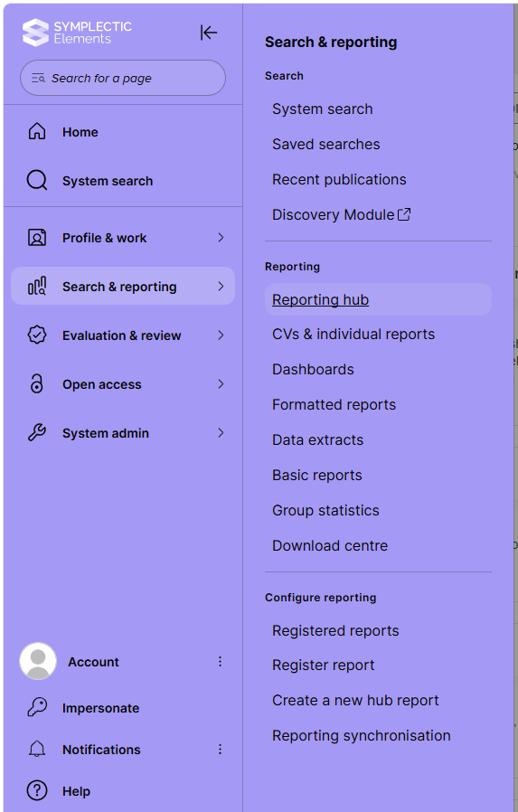Click the Account avatar picture
This screenshot has height=812, width=518.
[x=38, y=661]
